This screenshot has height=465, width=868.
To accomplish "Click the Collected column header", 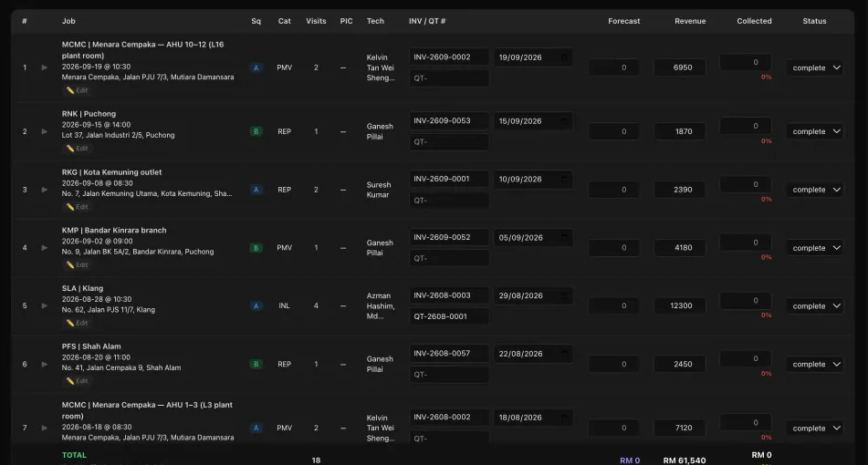I will tap(754, 21).
